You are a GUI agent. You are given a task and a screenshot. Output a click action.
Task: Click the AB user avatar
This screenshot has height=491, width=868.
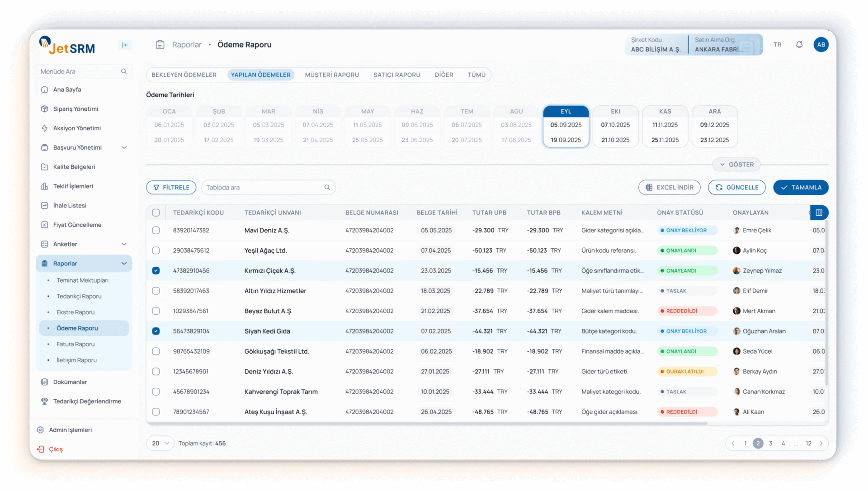821,45
